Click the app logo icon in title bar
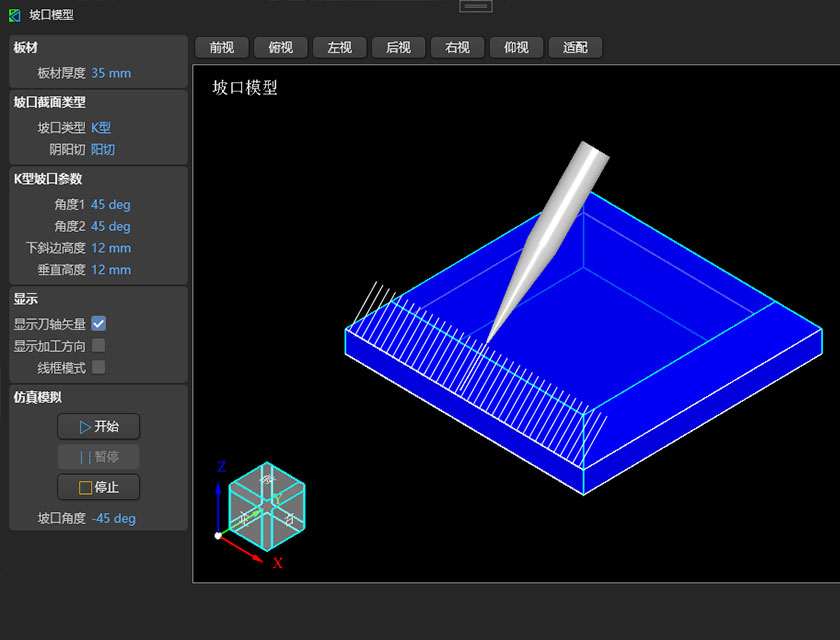The width and height of the screenshot is (840, 640). (x=15, y=15)
